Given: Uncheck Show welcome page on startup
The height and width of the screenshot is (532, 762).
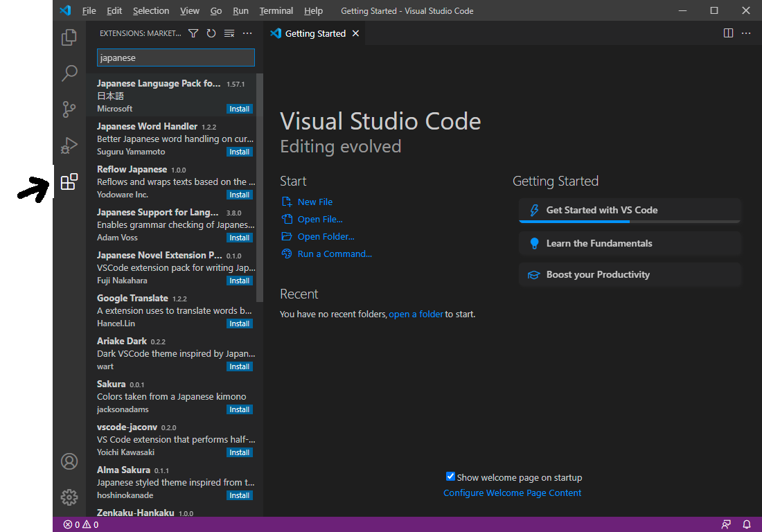Looking at the screenshot, I should [x=450, y=476].
